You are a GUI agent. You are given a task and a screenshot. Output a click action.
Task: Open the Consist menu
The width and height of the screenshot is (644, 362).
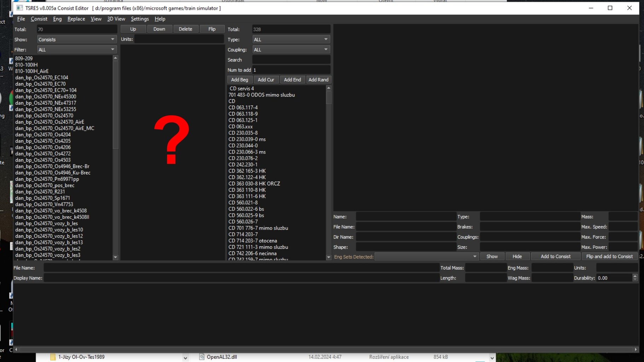[39, 19]
